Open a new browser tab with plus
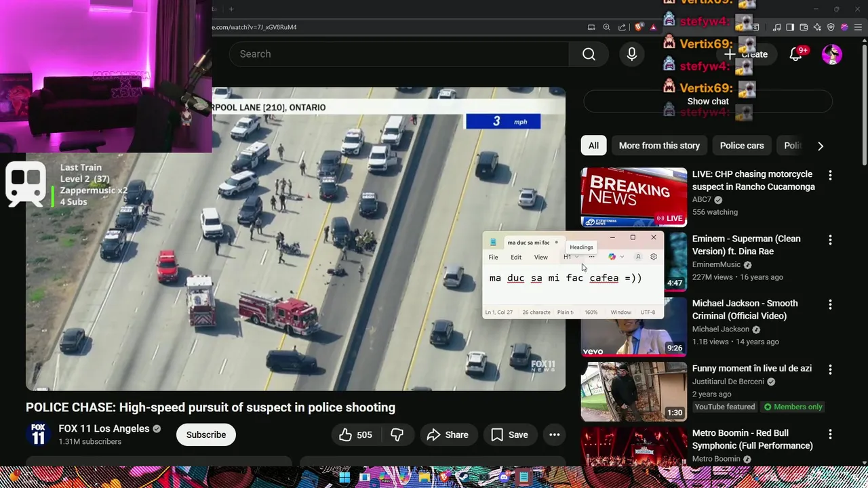Screen dimensions: 868x488 point(231,9)
